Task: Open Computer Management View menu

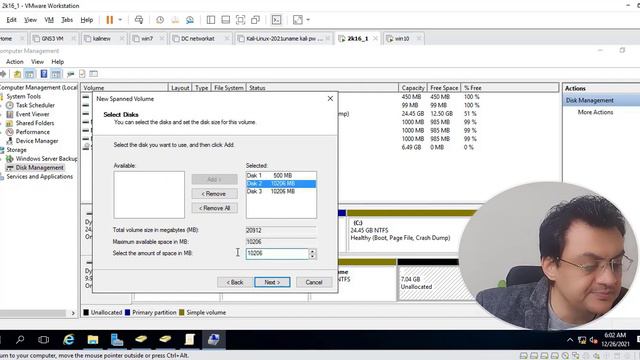Action: (x=38, y=62)
